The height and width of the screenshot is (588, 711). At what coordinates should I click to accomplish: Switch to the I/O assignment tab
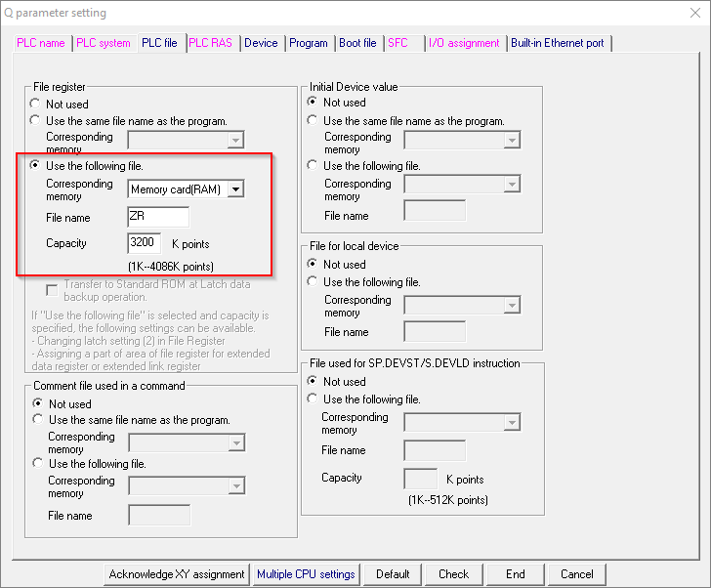[464, 43]
